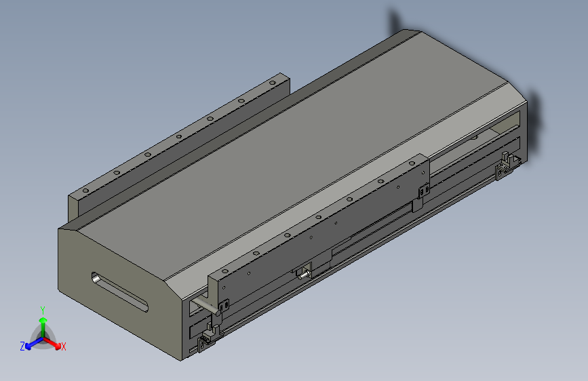Image resolution: width=588 pixels, height=381 pixels.
Task: Click the blue Z axis of the triad
Action: pos(34,343)
